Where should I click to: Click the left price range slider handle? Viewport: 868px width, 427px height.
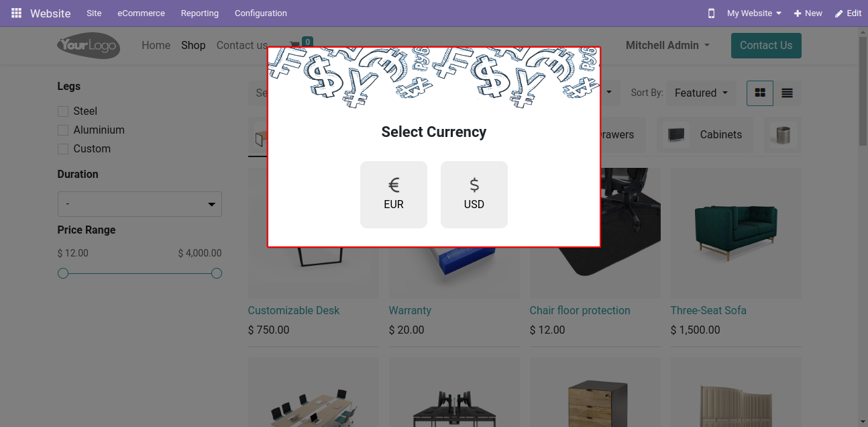[x=63, y=273]
